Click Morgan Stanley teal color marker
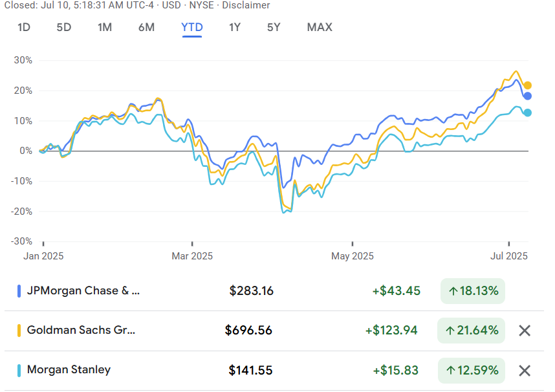 coord(19,371)
